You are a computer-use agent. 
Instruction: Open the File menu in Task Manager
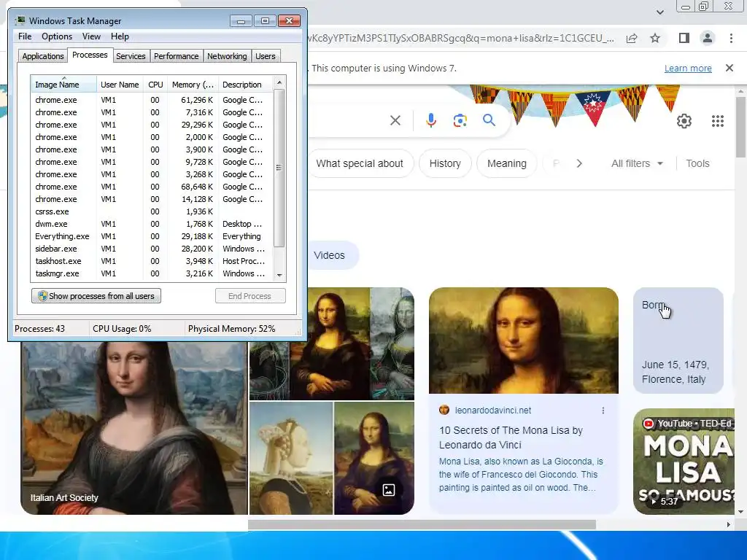[x=25, y=36]
